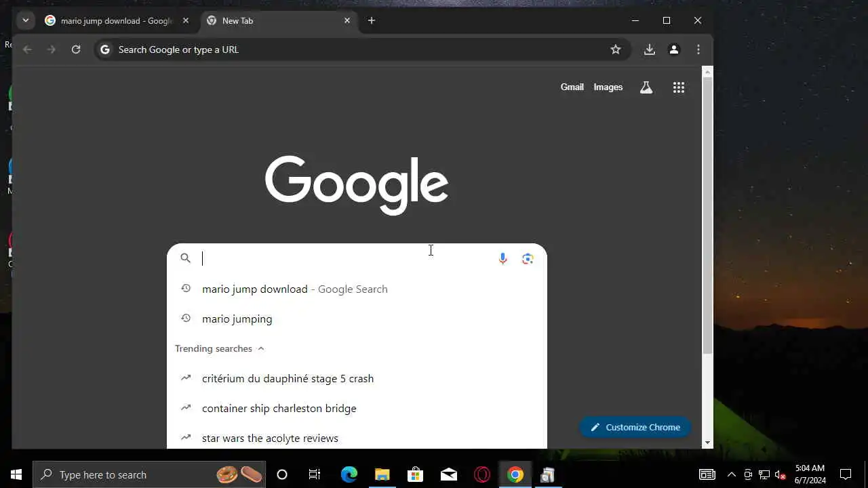Click the Chrome icon in taskbar
The height and width of the screenshot is (488, 868).
click(x=515, y=474)
